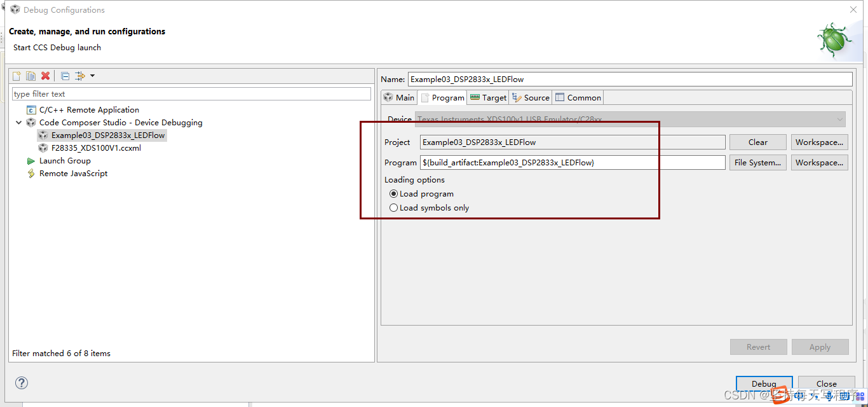Create a new launch configuration
868x407 pixels.
coord(16,76)
